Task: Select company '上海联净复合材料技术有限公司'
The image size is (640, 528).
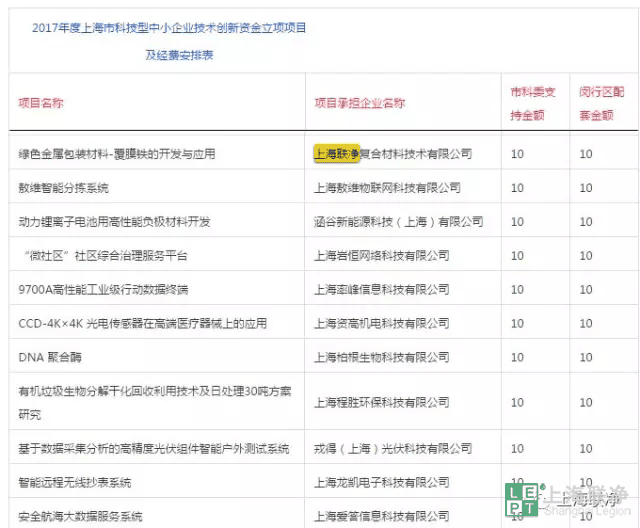Action: click(393, 154)
